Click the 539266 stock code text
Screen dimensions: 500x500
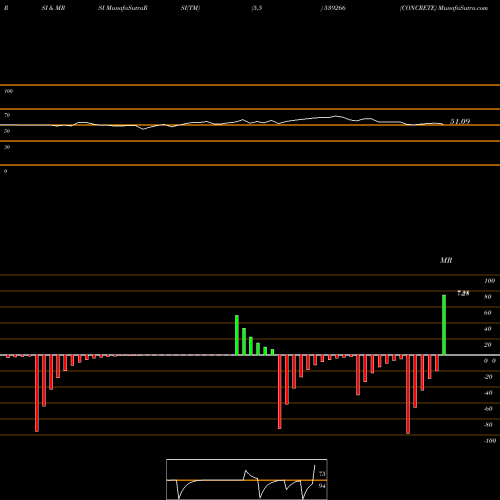pyautogui.click(x=334, y=8)
